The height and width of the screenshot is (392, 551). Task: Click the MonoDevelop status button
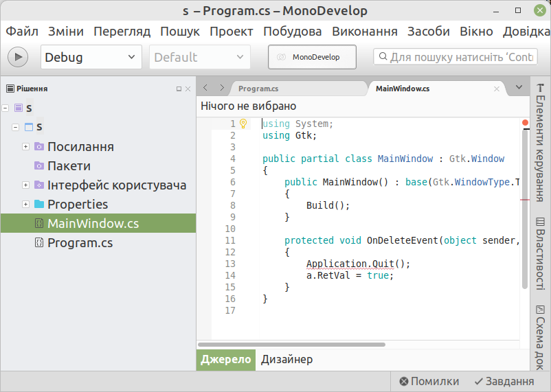pos(312,57)
